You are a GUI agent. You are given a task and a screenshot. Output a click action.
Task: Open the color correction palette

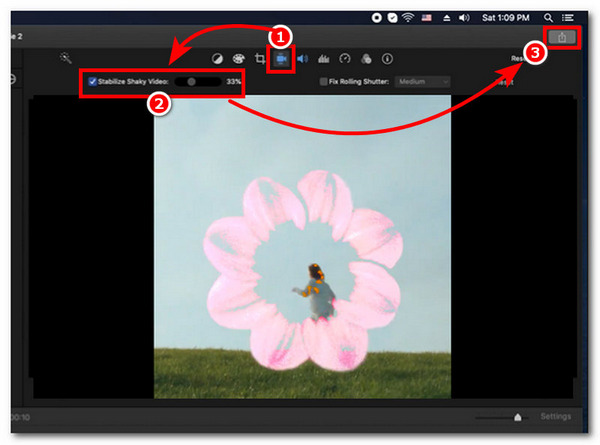pos(238,59)
